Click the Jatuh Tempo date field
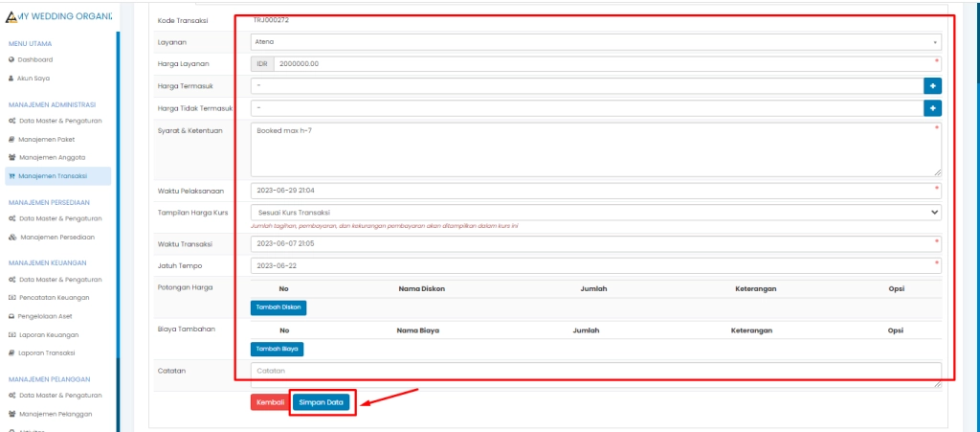 (595, 264)
